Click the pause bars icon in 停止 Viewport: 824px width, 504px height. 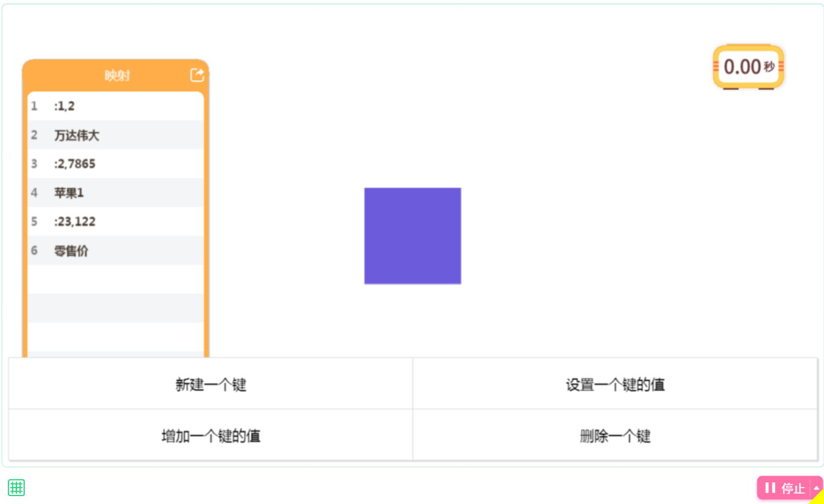pyautogui.click(x=770, y=488)
